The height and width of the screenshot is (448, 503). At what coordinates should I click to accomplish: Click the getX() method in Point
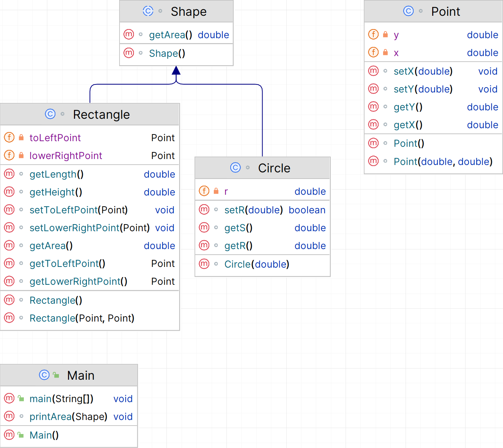click(x=408, y=125)
